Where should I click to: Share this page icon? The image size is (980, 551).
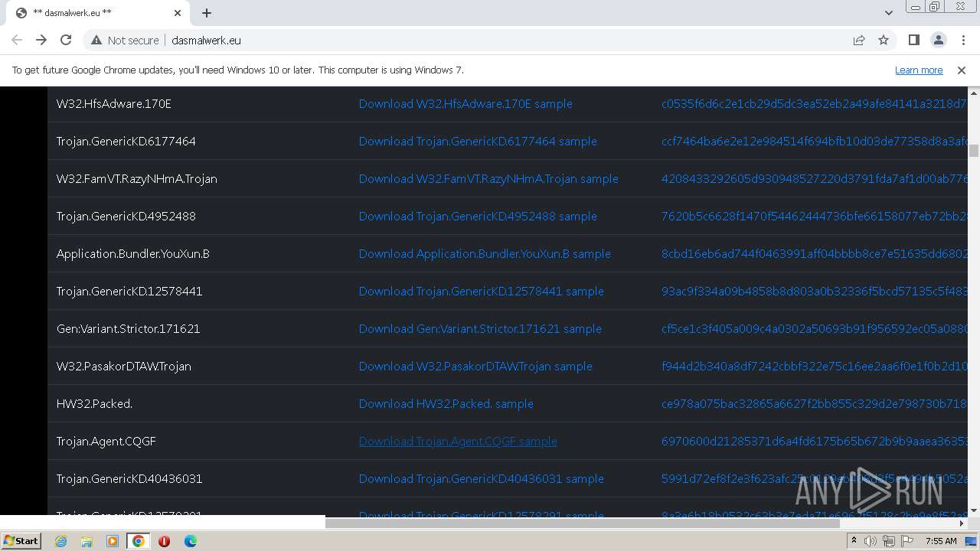(859, 40)
